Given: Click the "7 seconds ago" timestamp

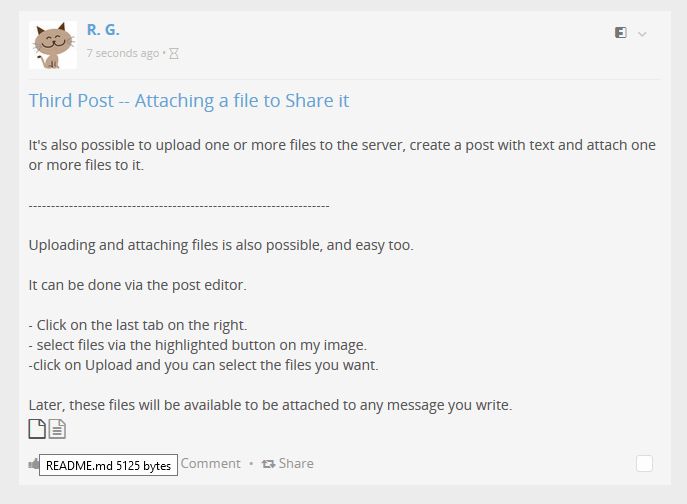Looking at the screenshot, I should pyautogui.click(x=122, y=53).
